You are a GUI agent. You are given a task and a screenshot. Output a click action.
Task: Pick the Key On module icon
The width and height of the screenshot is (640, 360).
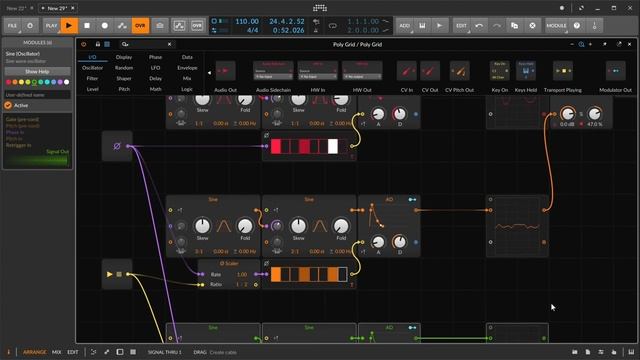(499, 71)
